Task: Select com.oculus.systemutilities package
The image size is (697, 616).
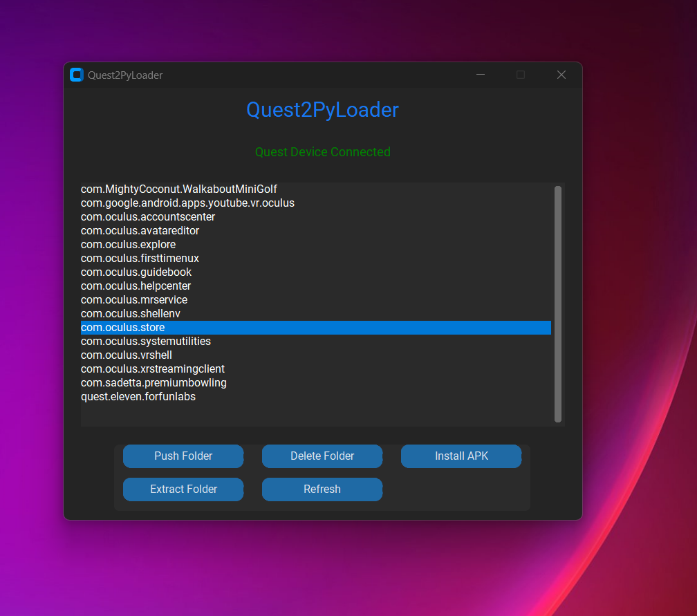Action: coord(315,342)
